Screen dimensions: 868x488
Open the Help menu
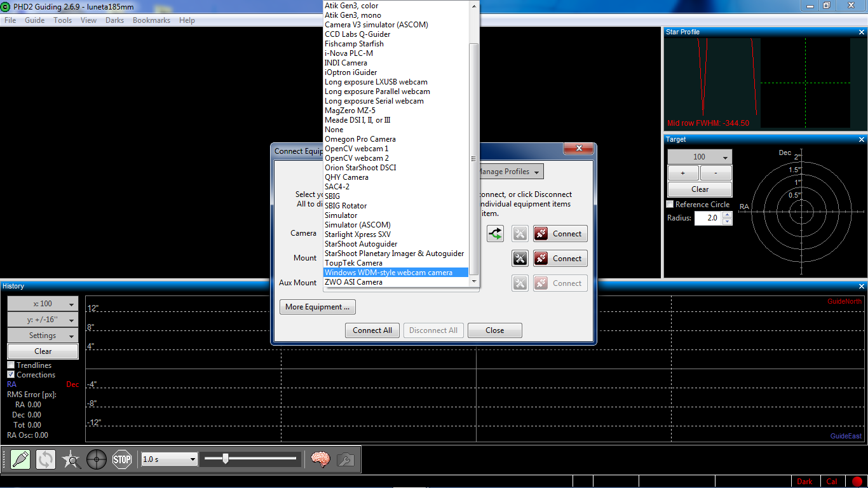click(x=187, y=20)
